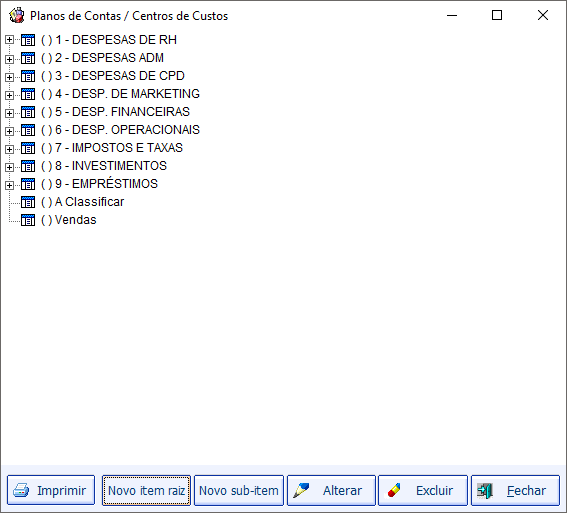
Task: Click the table icon beside A Classificar
Action: tap(28, 202)
